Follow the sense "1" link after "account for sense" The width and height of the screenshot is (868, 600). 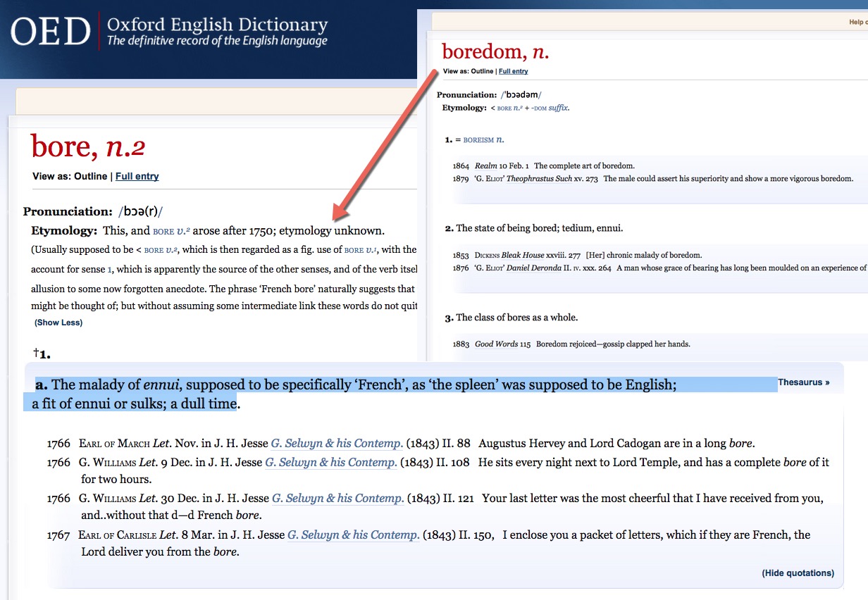110,269
